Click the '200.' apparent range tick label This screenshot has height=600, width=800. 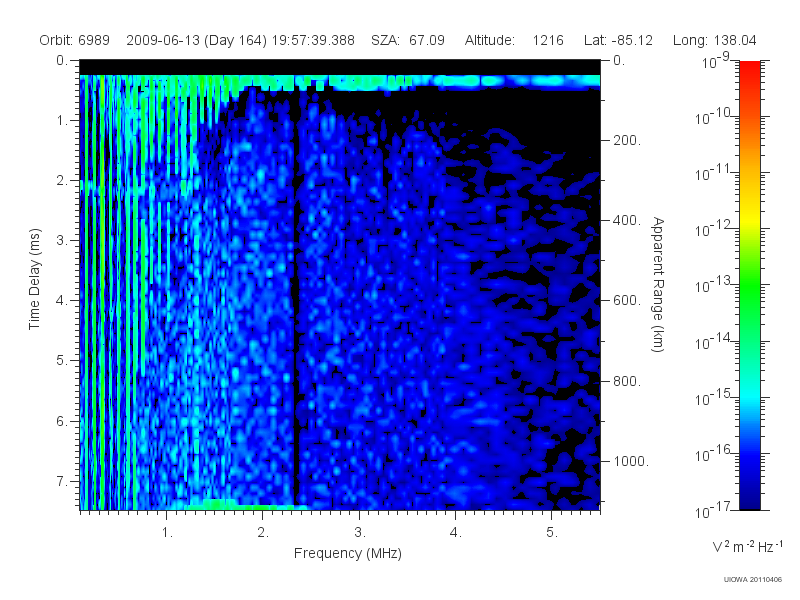coord(626,140)
